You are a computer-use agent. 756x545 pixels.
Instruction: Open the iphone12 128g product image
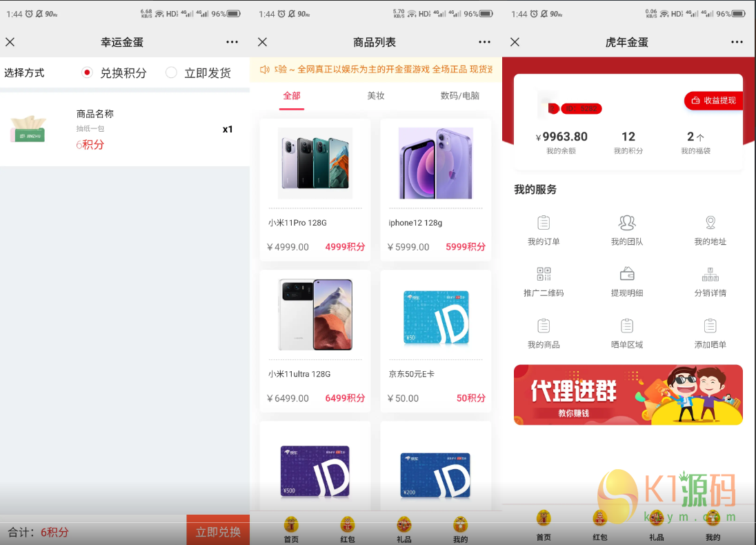[x=436, y=163]
